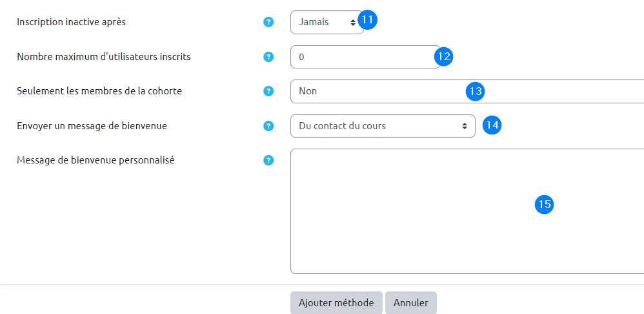Open help for Envoyer un message de bienvenue

[269, 126]
